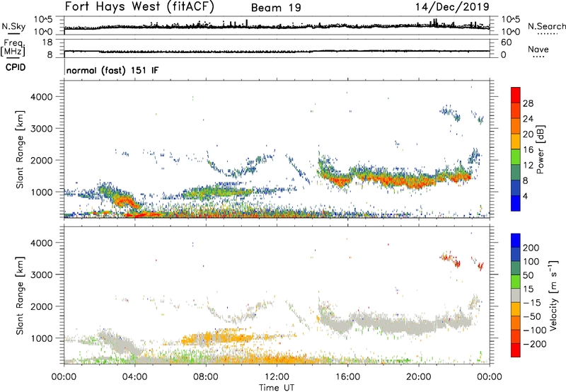Click the '-50' velocity colorbar tick value
Screen dimensions: 566x392
(x=532, y=316)
